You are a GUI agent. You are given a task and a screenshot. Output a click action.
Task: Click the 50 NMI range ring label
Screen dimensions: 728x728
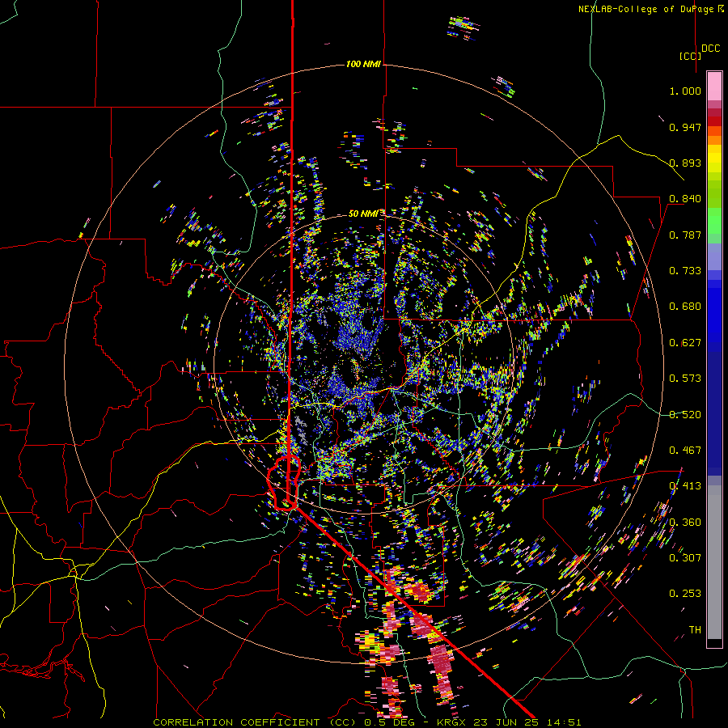point(363,214)
